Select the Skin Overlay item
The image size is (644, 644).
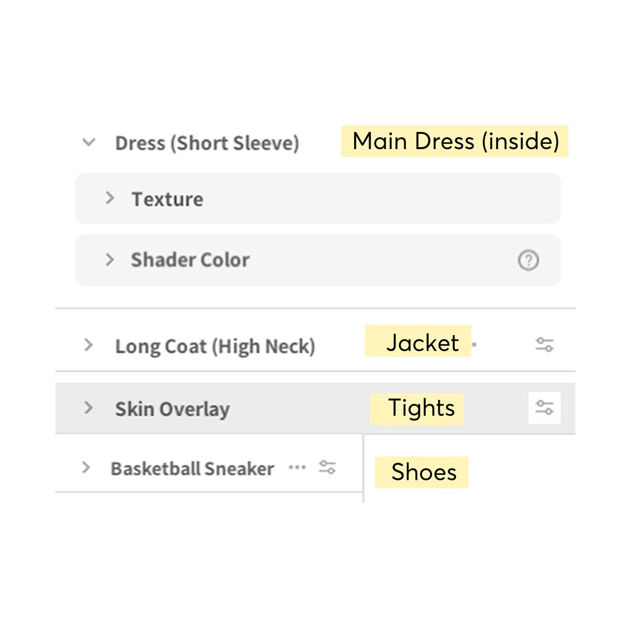[172, 409]
